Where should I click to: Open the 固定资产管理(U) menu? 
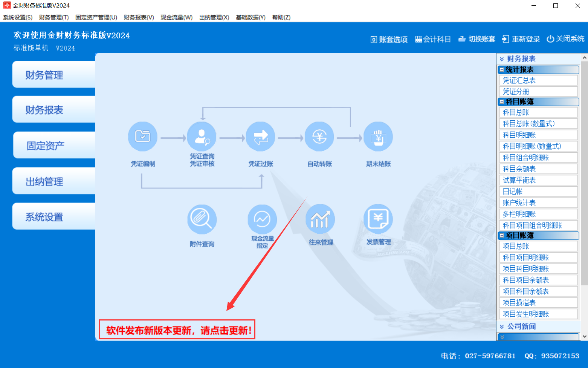coord(96,17)
